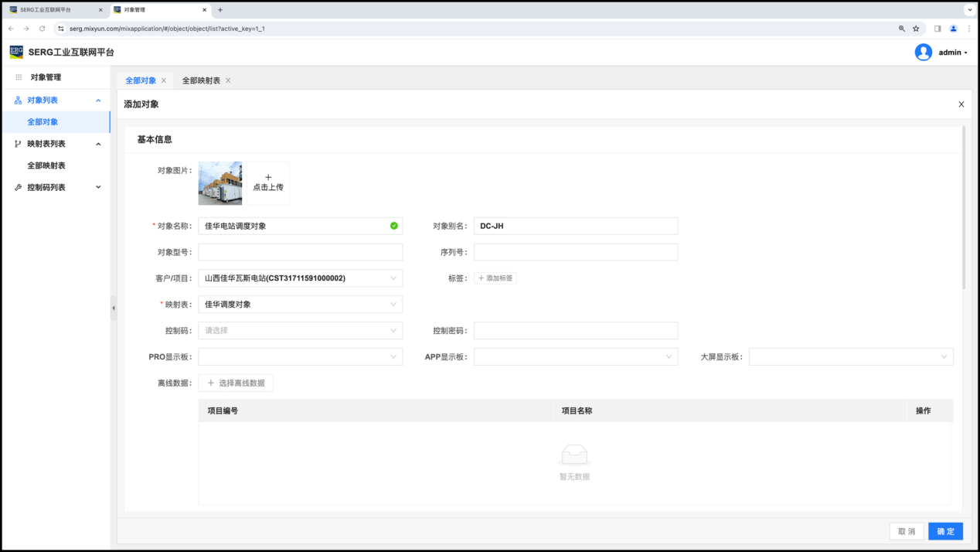
Task: Open the 大屏显示板 dropdown
Action: coord(850,357)
